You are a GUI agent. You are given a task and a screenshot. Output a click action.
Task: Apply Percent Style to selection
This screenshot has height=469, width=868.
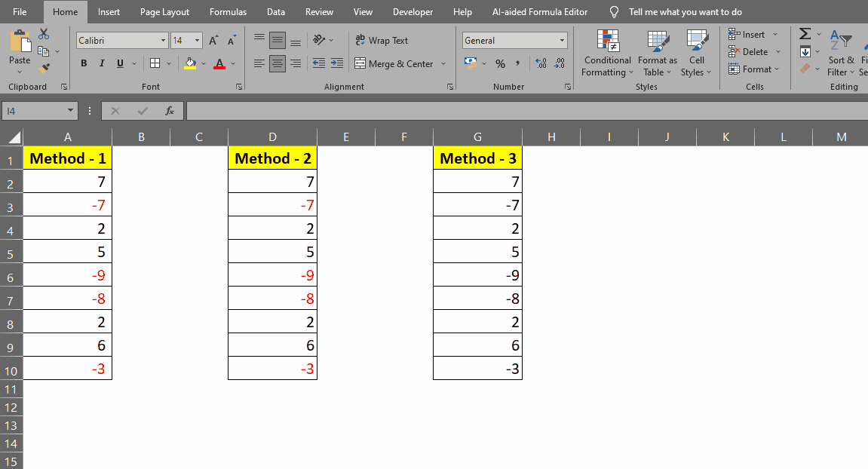click(500, 63)
